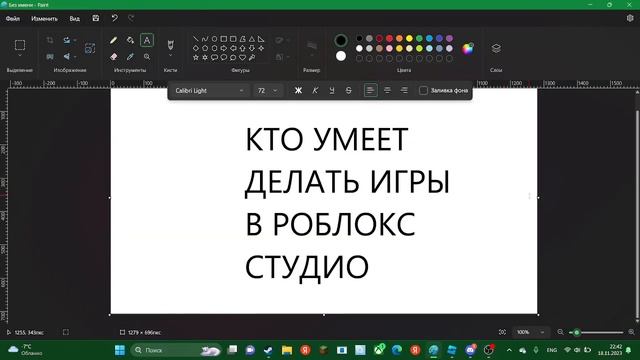Click the Crop image icon
Image resolution: width=640 pixels, height=360 pixels.
coord(50,40)
